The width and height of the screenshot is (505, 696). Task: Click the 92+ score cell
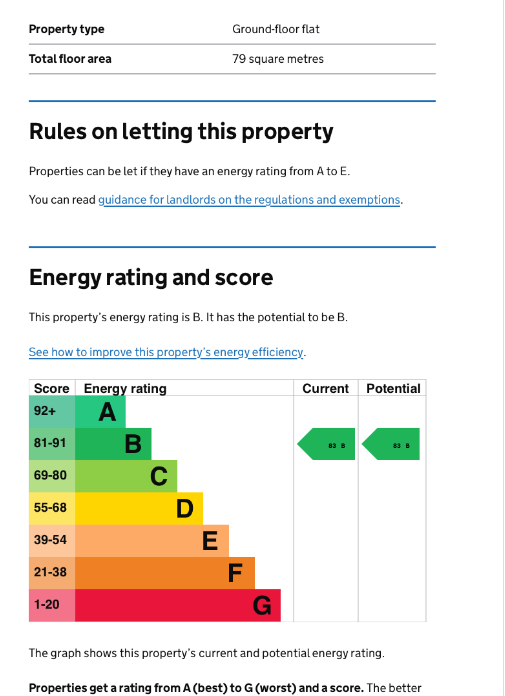tap(52, 411)
